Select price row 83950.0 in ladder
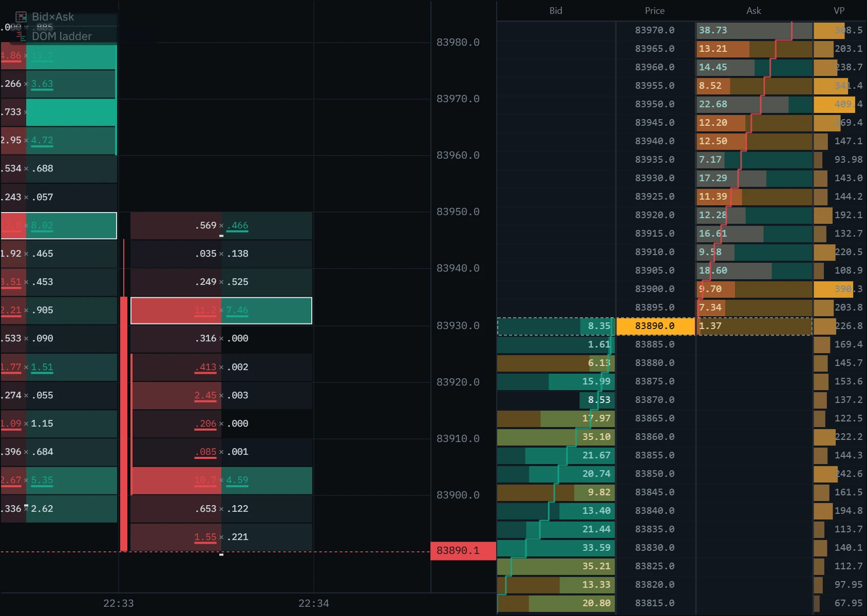 point(655,104)
